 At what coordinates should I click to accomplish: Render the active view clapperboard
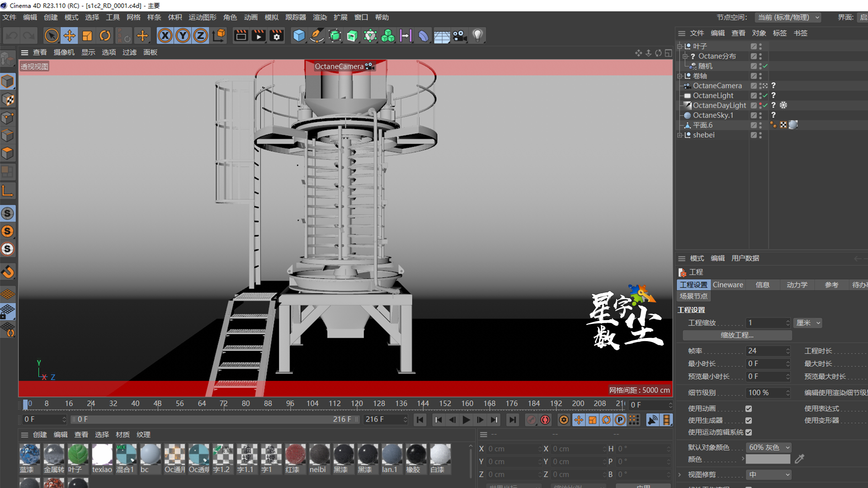pos(241,36)
